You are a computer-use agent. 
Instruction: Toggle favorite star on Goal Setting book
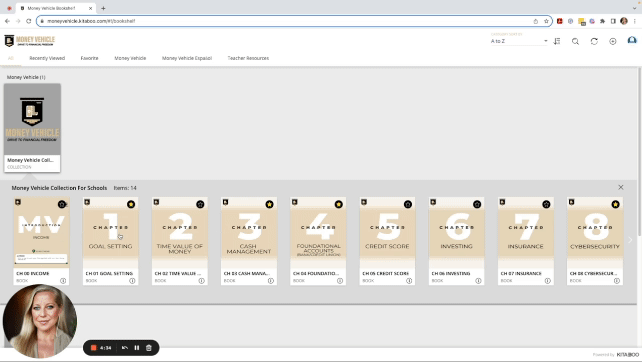point(131,204)
